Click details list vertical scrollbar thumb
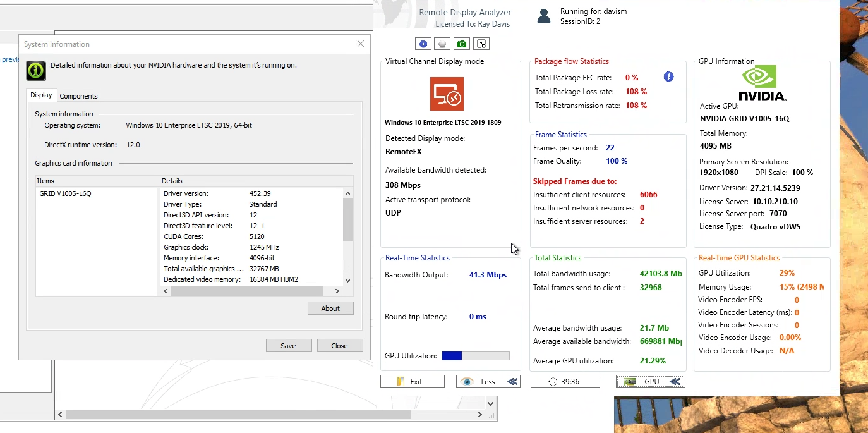The width and height of the screenshot is (868, 433). 347,220
